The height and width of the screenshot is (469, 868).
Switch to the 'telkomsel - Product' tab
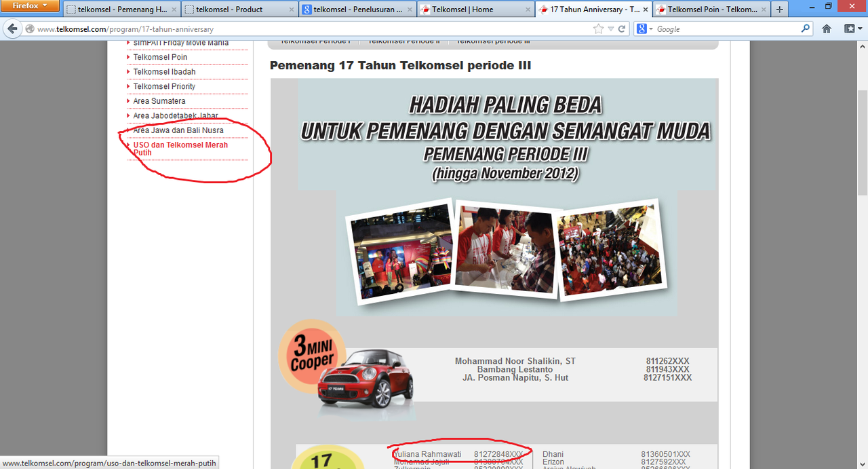click(x=239, y=10)
